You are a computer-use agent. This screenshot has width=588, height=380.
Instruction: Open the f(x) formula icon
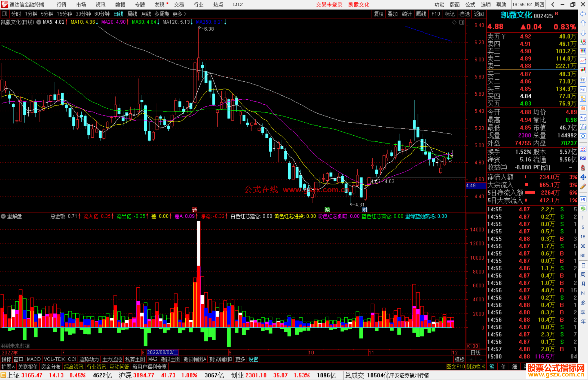tap(583, 127)
